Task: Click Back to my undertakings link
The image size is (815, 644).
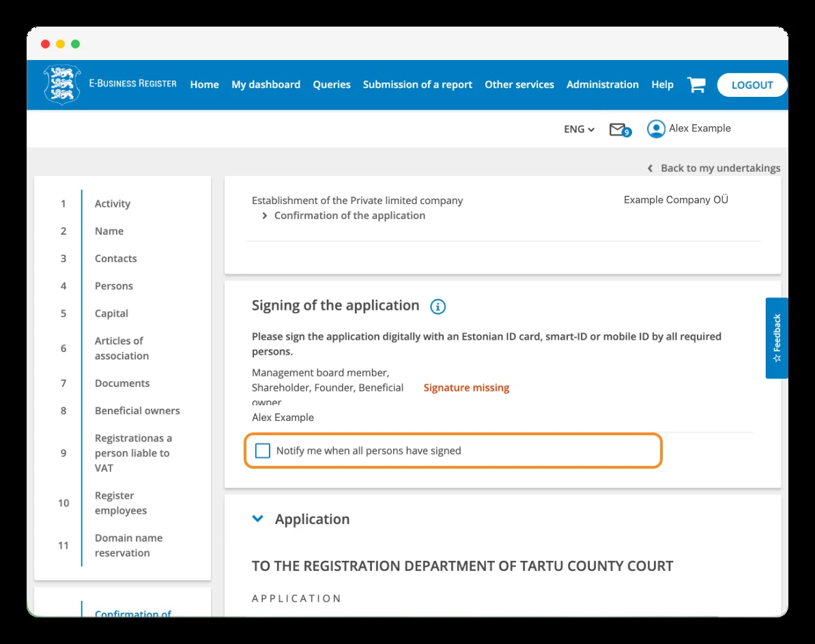Action: coord(720,169)
